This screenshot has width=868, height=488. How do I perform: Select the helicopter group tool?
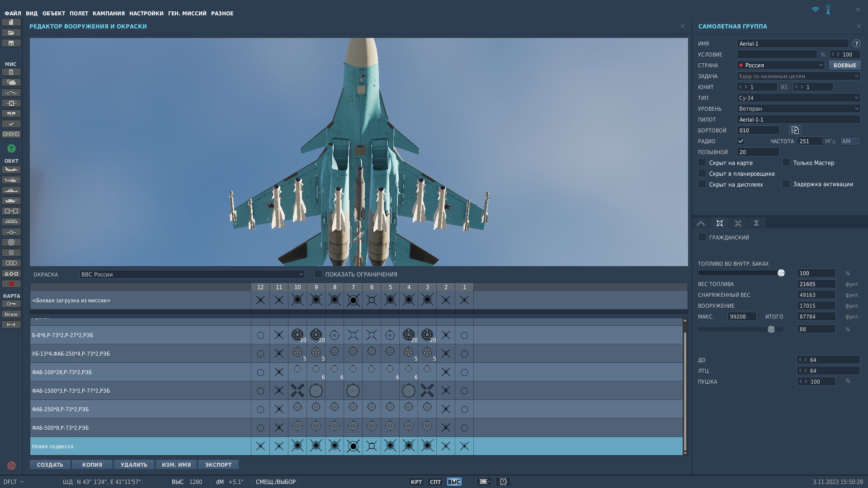pos(11,180)
